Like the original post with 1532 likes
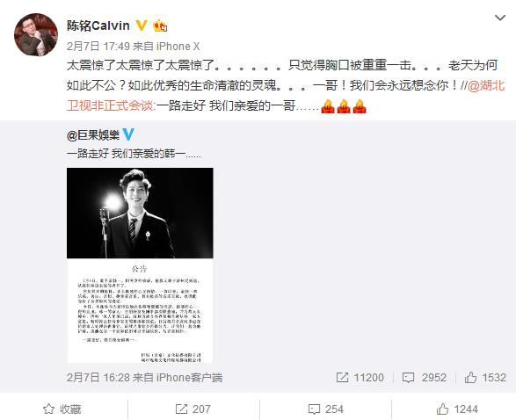516x420 pixels. point(485,378)
